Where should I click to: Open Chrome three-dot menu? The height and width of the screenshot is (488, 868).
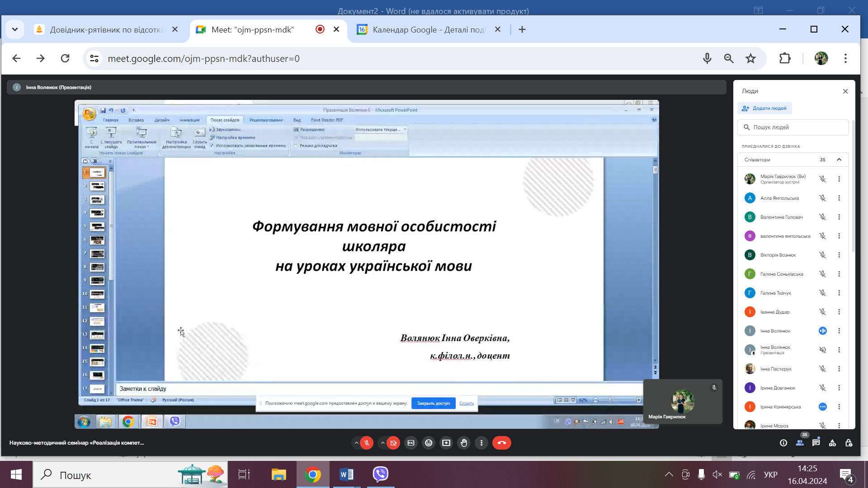pos(845,58)
